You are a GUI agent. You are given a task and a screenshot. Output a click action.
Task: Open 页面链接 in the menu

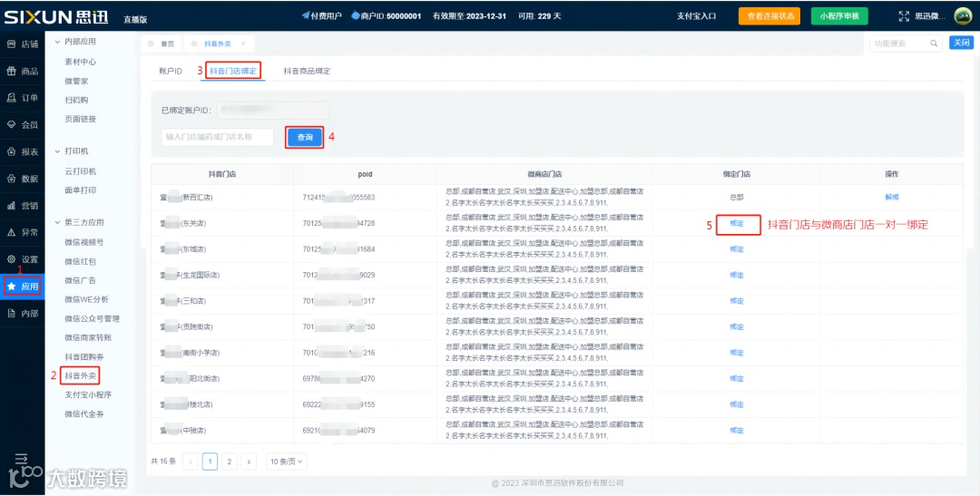point(81,119)
